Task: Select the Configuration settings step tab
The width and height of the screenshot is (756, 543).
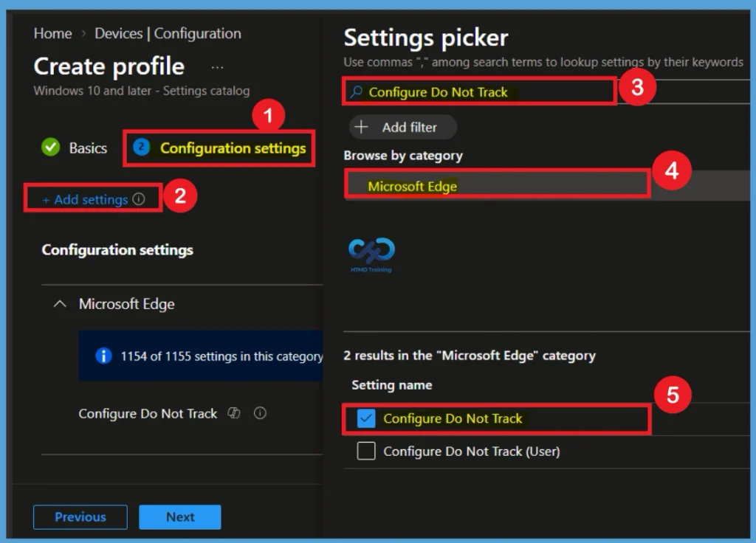Action: pos(219,148)
